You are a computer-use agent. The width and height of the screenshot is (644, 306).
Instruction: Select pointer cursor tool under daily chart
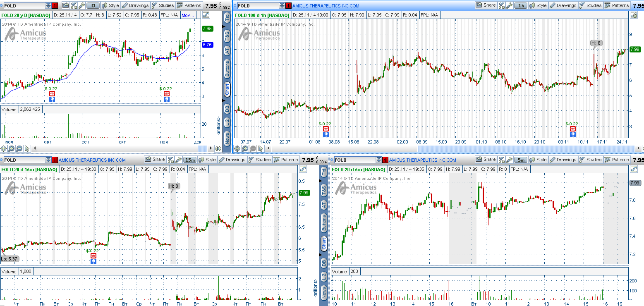tap(27, 148)
